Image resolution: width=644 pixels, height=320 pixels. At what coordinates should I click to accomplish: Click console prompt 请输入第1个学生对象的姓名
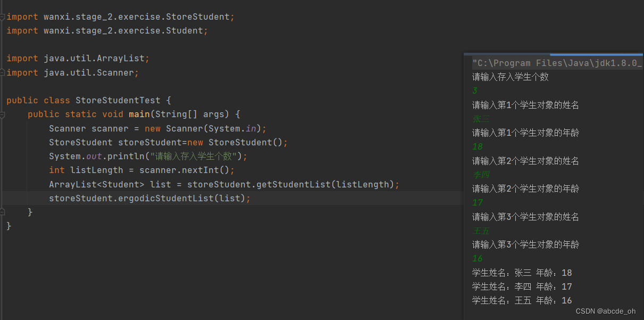tap(525, 105)
